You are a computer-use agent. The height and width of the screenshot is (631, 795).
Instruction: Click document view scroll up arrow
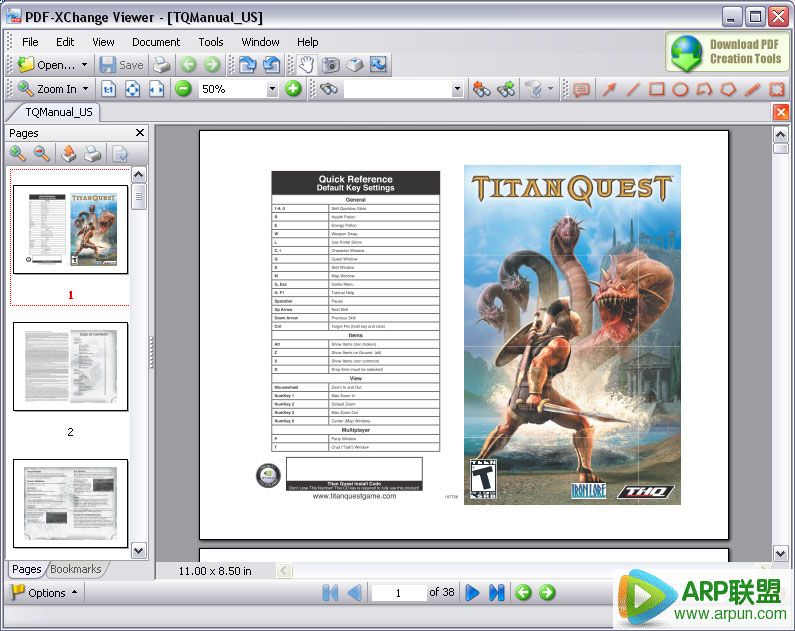[x=780, y=134]
